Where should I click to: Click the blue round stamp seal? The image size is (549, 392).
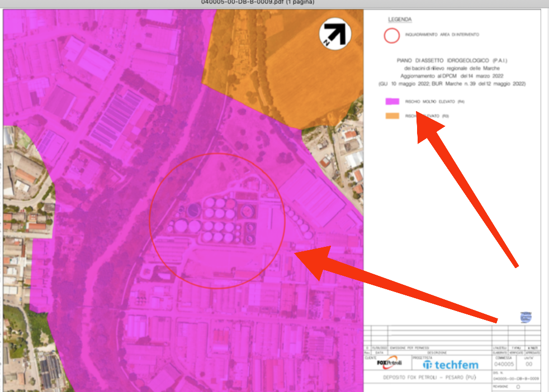(x=526, y=317)
